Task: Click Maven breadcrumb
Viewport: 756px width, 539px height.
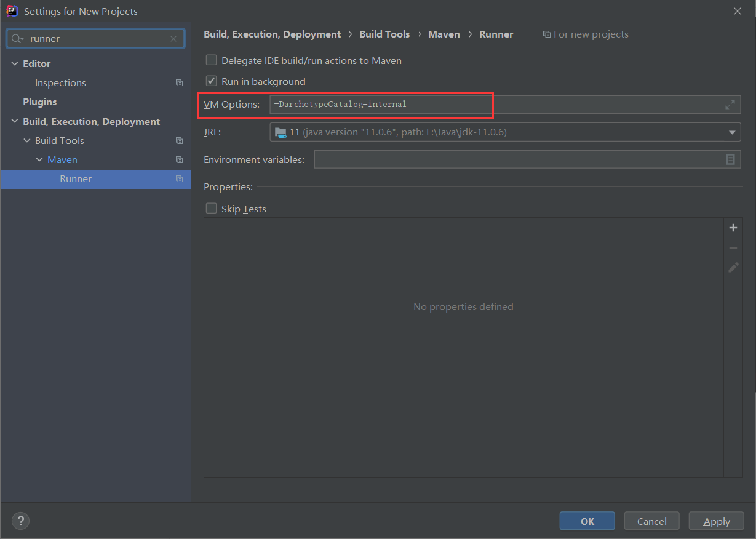Action: pos(444,34)
